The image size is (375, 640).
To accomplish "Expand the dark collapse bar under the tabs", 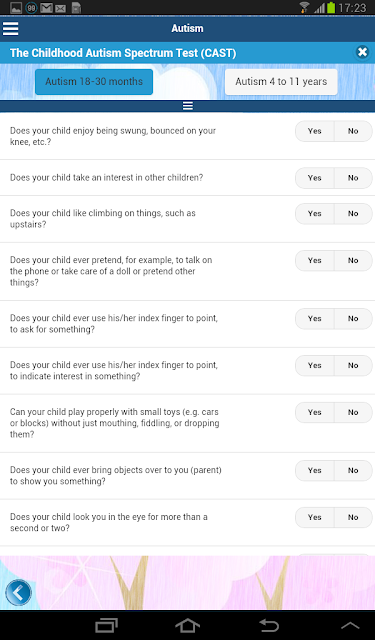I will pyautogui.click(x=187, y=106).
